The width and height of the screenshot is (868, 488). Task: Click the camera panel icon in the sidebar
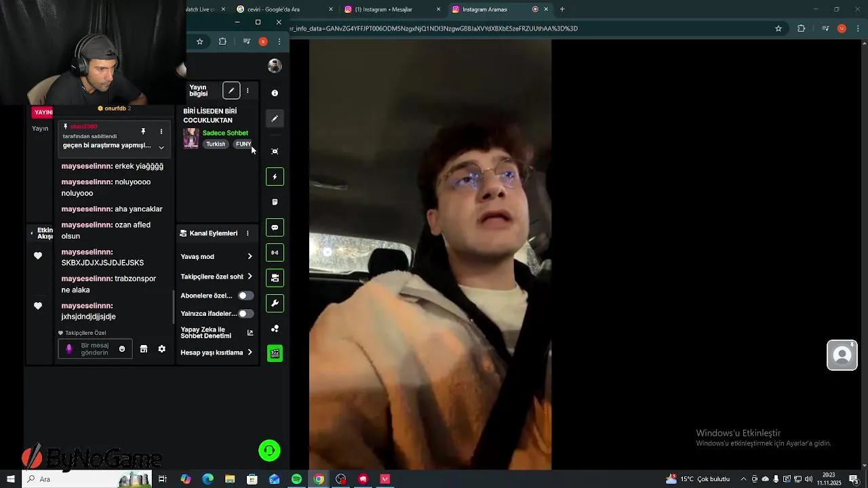click(275, 278)
